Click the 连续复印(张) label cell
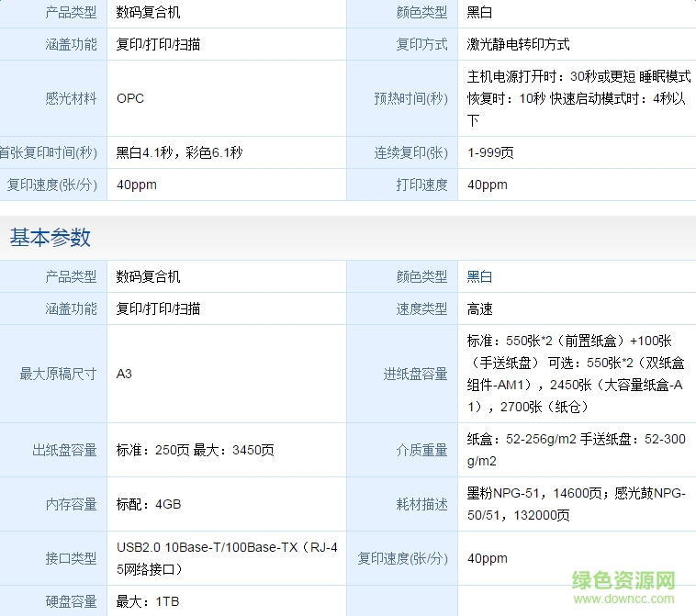Screen dimensions: 696x616 pos(410,152)
